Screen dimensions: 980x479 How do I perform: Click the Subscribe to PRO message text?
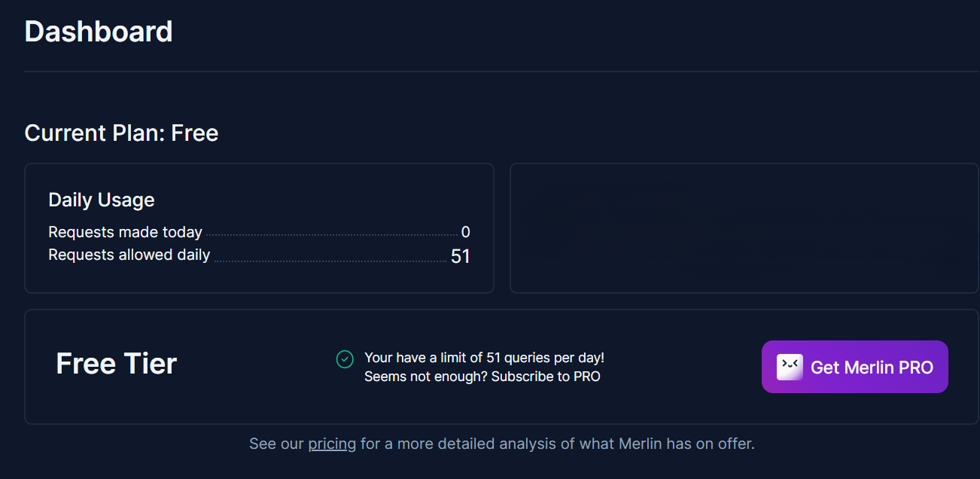tap(485, 376)
